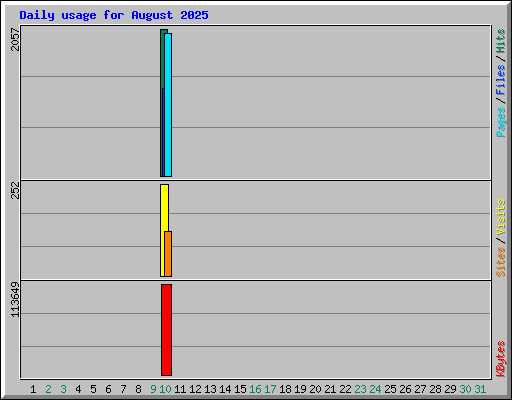Select day 31 on the x-axis

coord(480,389)
